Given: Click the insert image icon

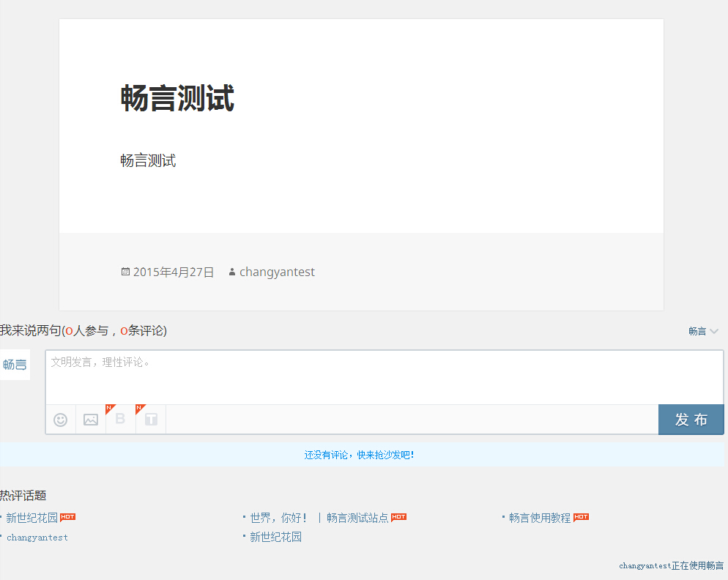Looking at the screenshot, I should (x=91, y=420).
